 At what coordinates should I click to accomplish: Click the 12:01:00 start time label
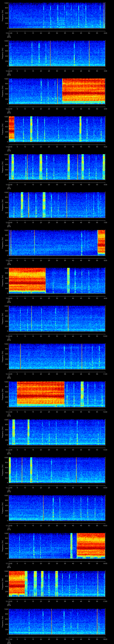pos(9,33)
